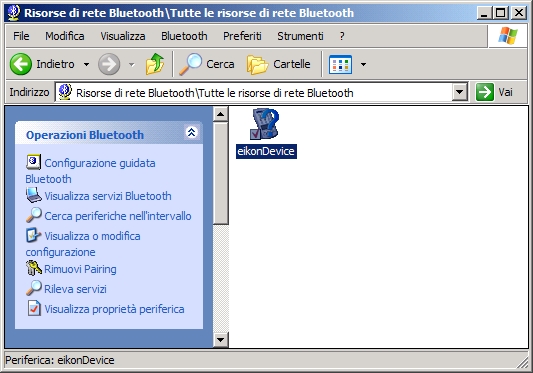The height and width of the screenshot is (373, 533).
Task: Click magnifier icon beside Rileva servizi
Action: (x=34, y=288)
